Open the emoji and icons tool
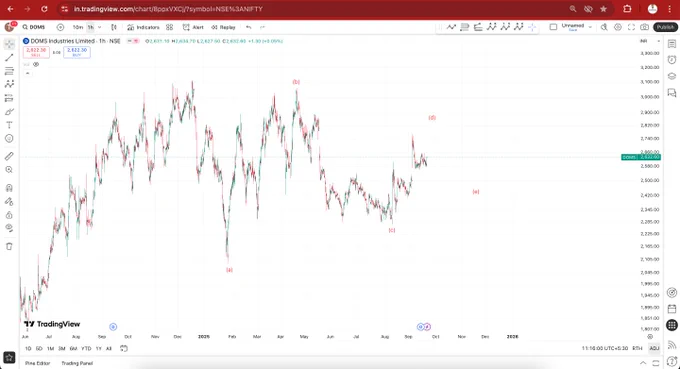Viewport: 680px width, 369px height. (x=9, y=138)
